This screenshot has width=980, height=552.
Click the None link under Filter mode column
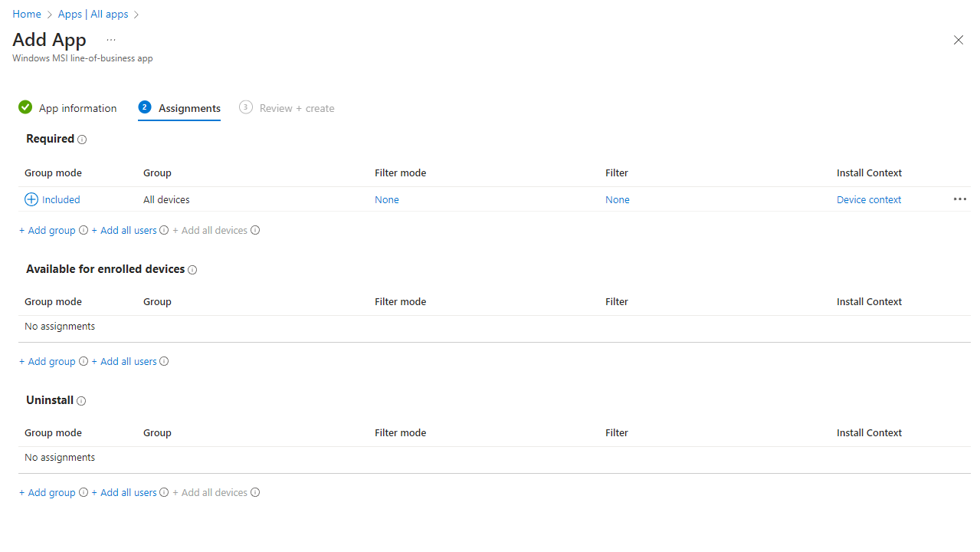click(387, 199)
